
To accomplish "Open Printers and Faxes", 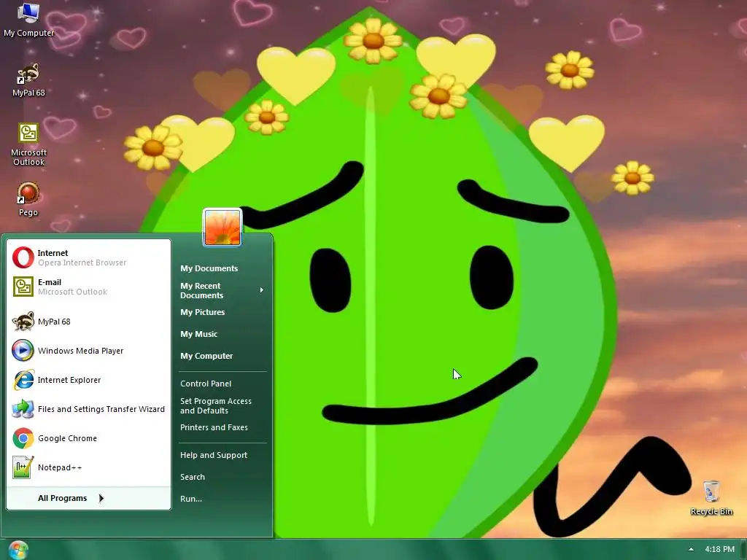I will coord(214,427).
